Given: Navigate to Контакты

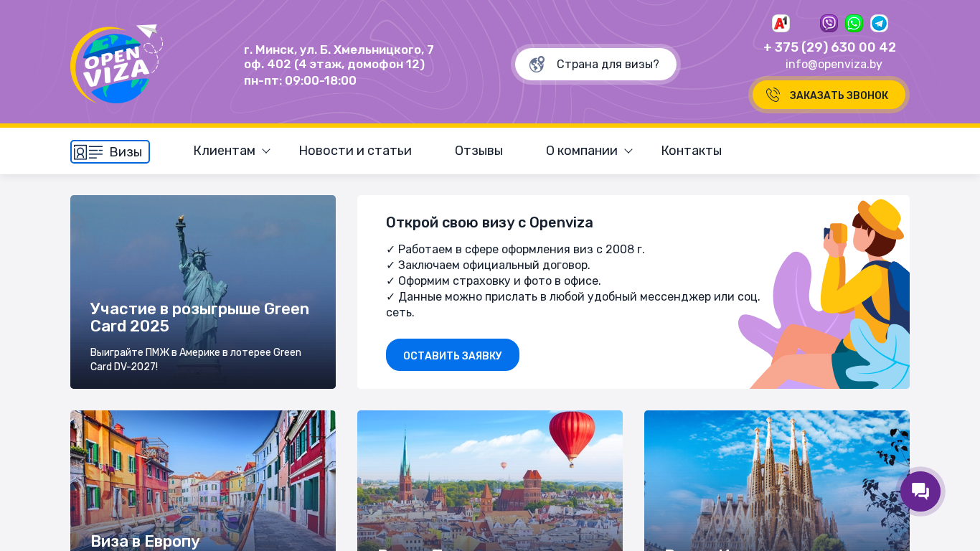Looking at the screenshot, I should (x=691, y=151).
